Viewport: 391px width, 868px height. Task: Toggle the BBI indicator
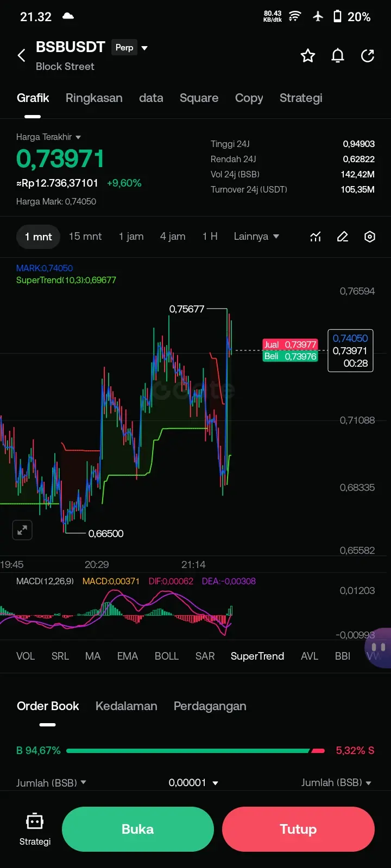343,656
